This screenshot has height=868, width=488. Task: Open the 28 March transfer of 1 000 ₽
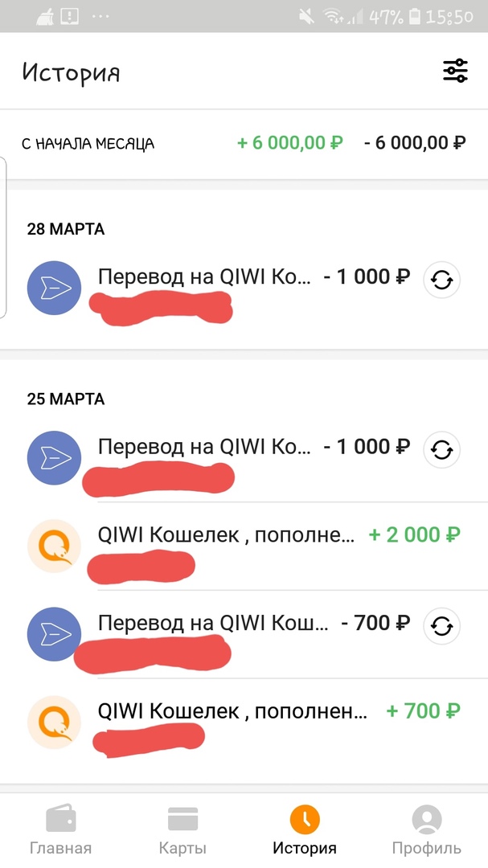click(217, 278)
